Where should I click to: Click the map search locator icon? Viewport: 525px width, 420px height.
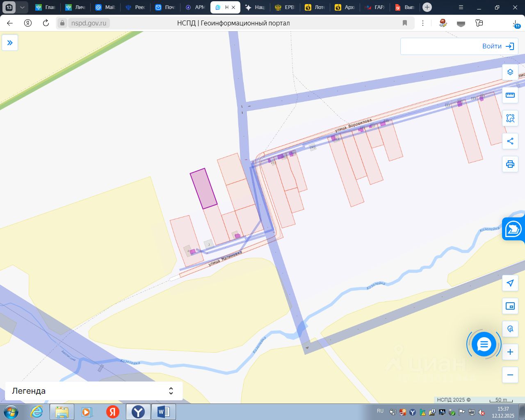point(510,329)
